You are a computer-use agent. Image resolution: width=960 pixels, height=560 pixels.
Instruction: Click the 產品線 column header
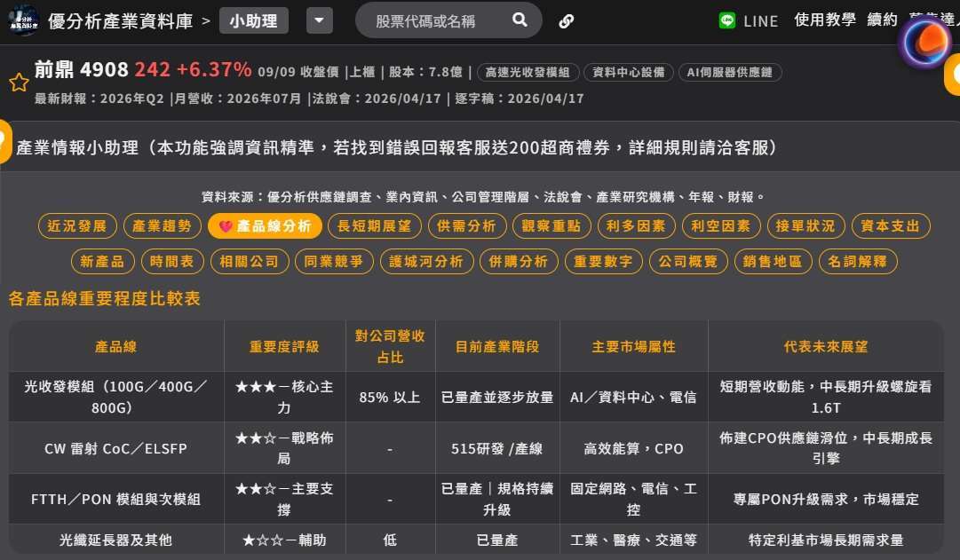(115, 346)
